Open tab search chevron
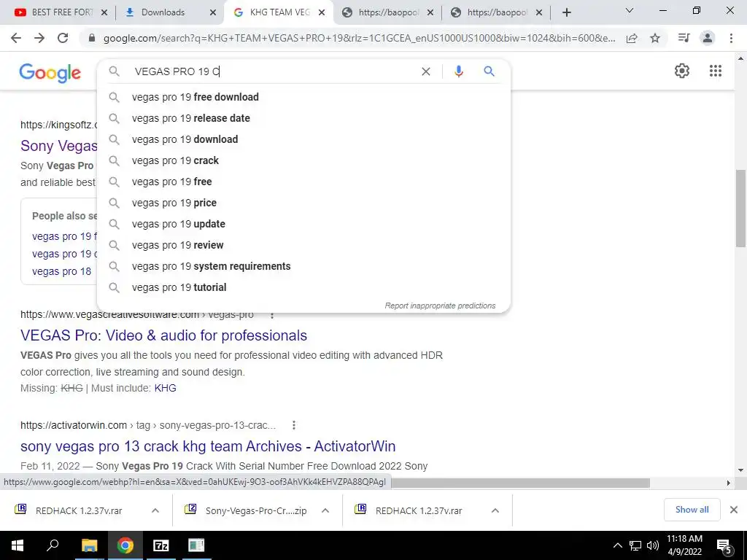Screen dimensions: 747x560 (630, 10)
